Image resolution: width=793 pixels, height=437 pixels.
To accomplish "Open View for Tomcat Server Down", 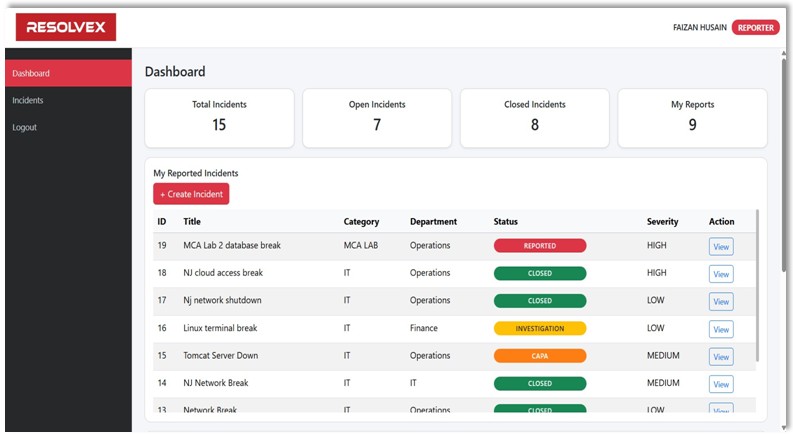I will coord(721,357).
